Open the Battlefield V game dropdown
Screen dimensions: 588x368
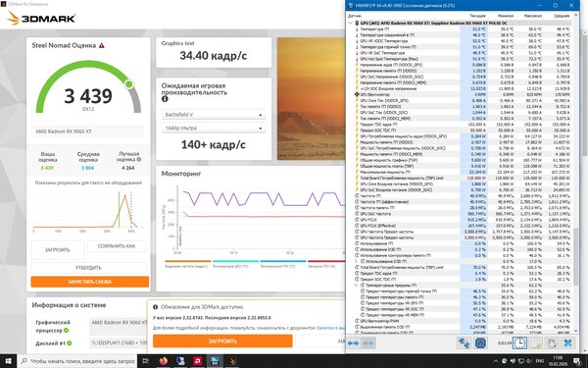(214, 115)
